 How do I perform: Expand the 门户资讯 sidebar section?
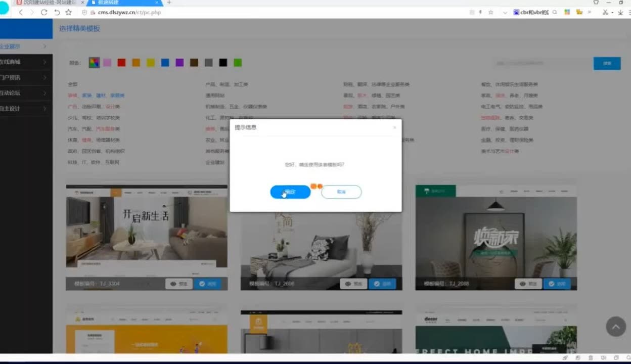[26, 78]
